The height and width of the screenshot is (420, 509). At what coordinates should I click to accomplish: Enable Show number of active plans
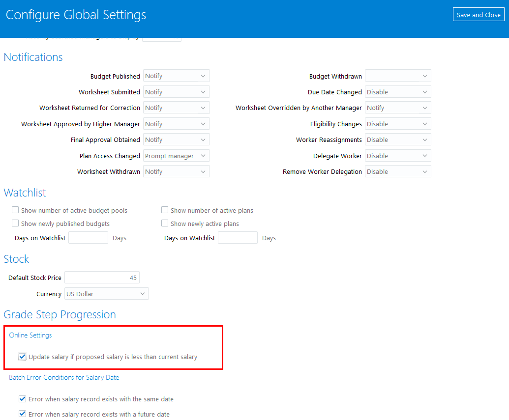click(165, 210)
